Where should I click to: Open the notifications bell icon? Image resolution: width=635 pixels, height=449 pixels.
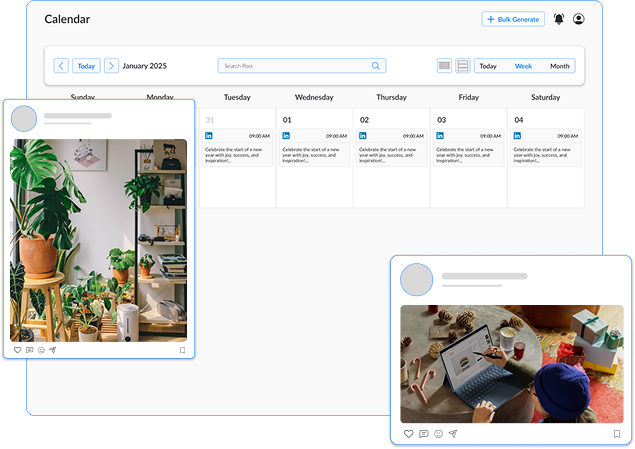tap(559, 19)
